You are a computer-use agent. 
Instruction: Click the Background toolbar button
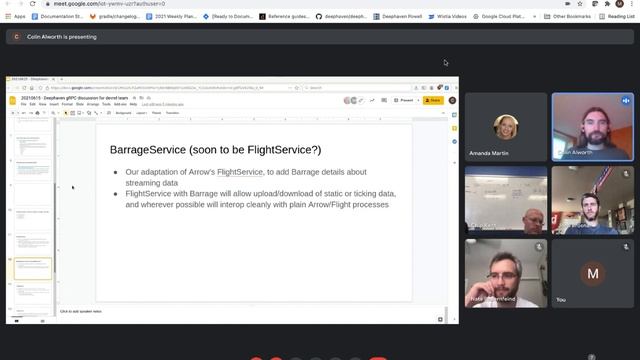123,113
